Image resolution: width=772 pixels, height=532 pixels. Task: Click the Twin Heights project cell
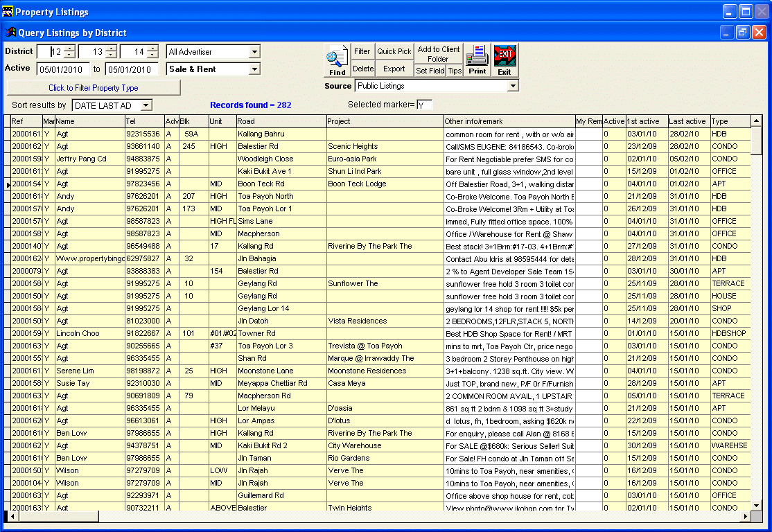tap(385, 507)
